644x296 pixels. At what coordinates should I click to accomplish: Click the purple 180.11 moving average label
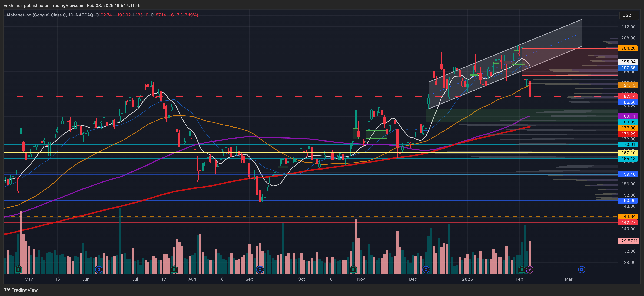tap(628, 116)
